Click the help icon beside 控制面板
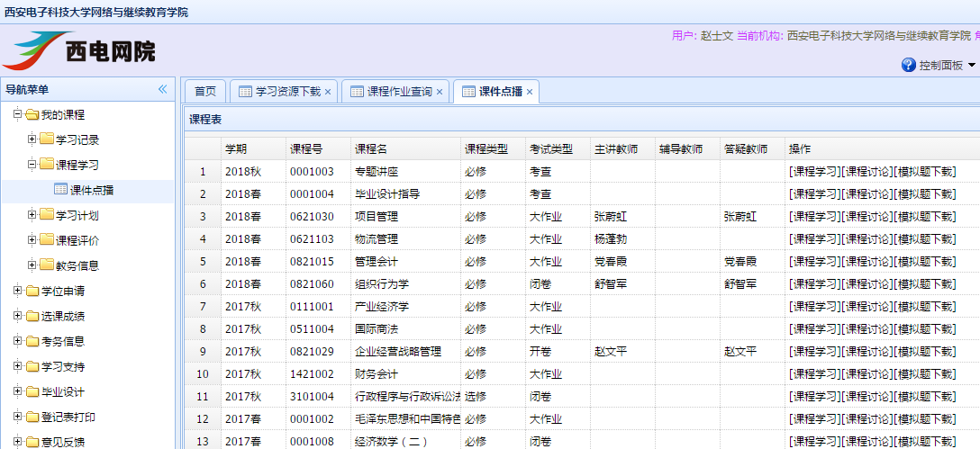Screen dimensions: 980x449 [909, 65]
